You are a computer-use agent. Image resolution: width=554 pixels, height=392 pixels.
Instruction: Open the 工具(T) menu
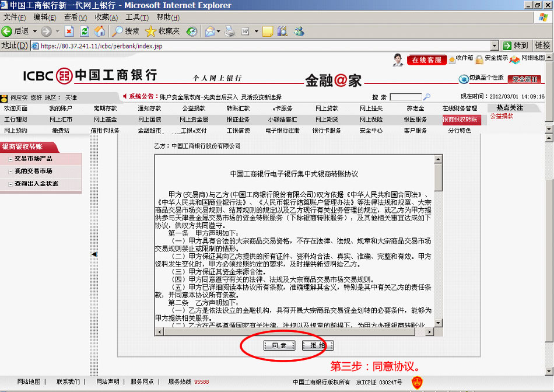click(137, 17)
